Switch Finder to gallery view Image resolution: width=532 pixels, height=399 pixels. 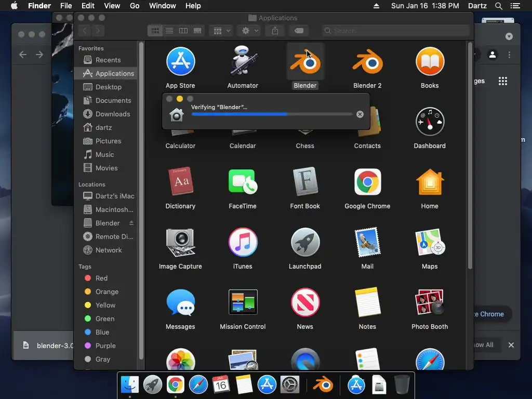197,31
